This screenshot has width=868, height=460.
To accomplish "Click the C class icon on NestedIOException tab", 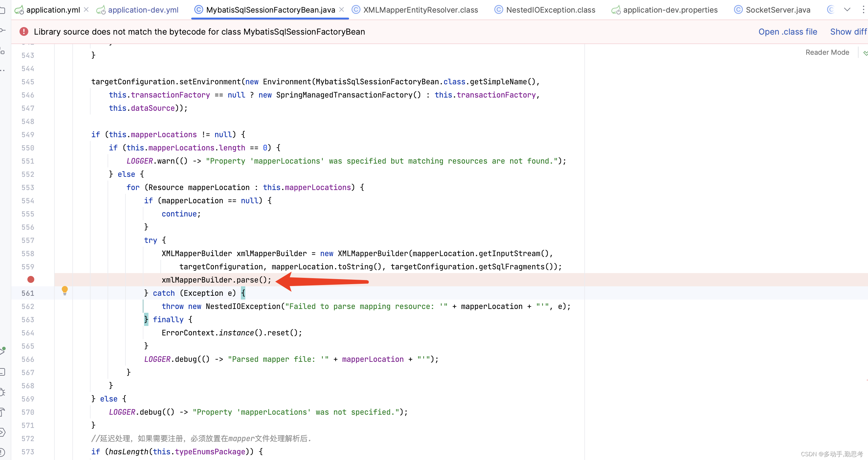I will (x=498, y=10).
